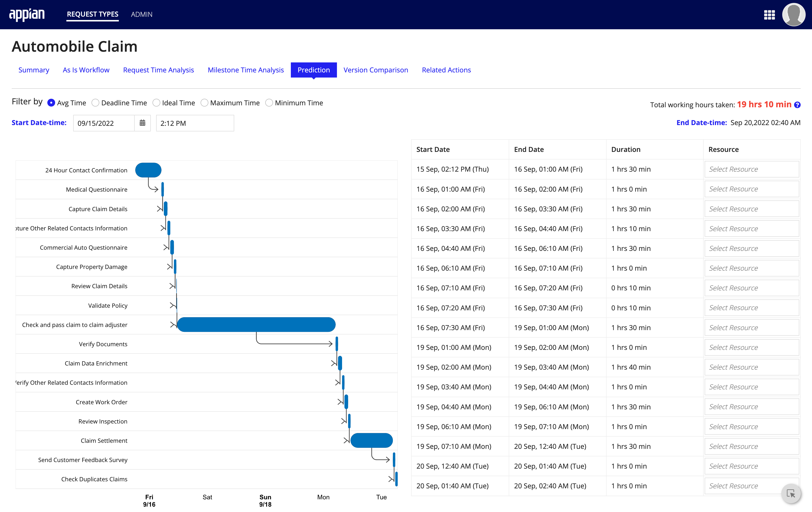Open the apps grid navigation icon
812x512 pixels.
click(769, 14)
